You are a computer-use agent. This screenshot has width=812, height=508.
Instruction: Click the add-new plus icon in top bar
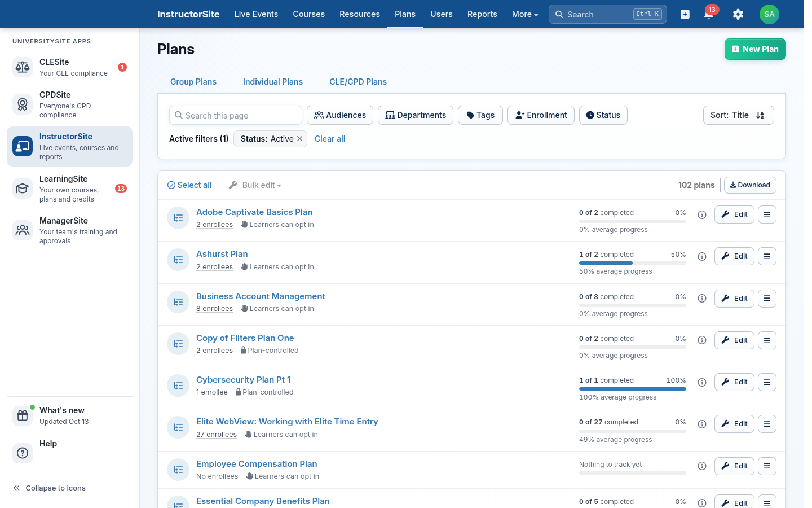(685, 14)
